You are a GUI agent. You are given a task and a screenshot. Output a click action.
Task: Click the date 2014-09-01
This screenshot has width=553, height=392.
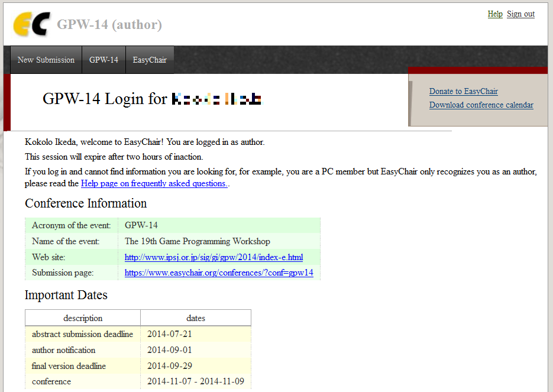(170, 350)
